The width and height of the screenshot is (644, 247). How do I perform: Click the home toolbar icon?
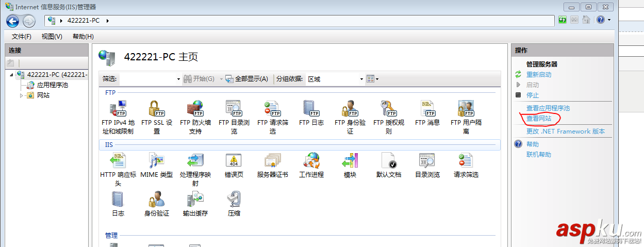(x=586, y=20)
